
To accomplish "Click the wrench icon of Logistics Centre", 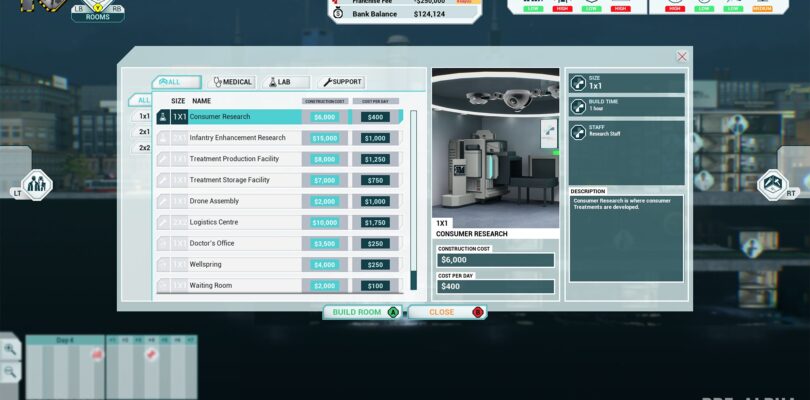I will tap(163, 222).
